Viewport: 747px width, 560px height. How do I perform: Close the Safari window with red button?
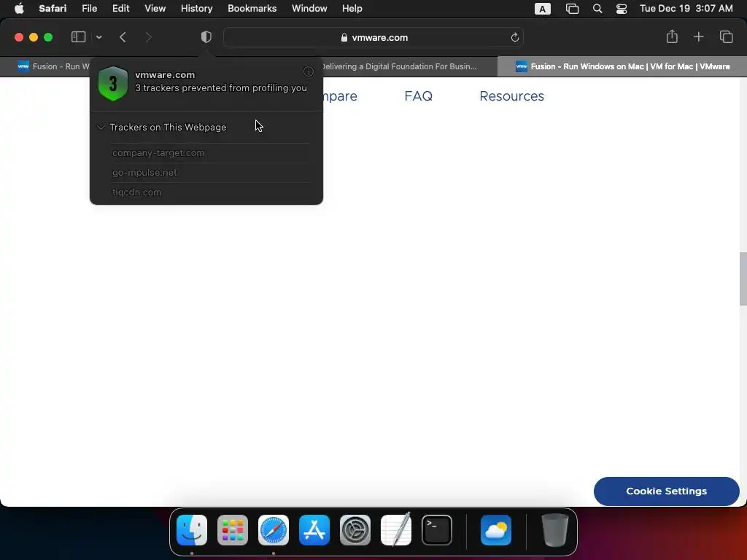(19, 37)
